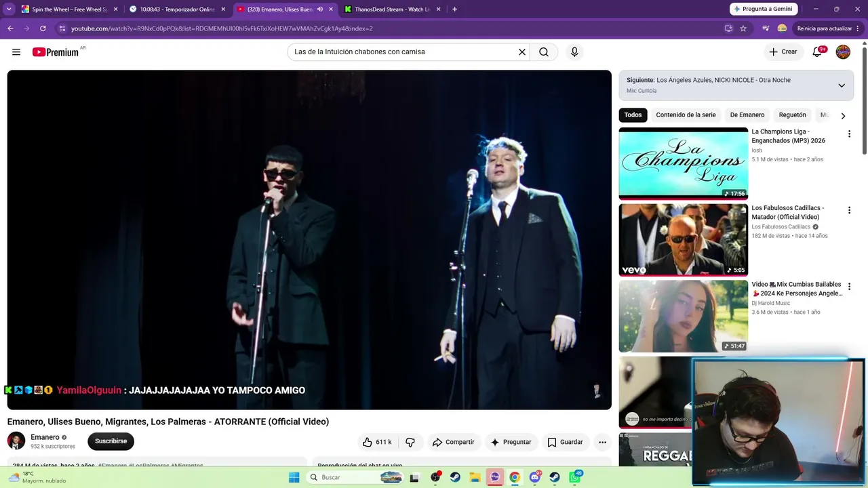The image size is (868, 488).
Task: Open the Matador video thumbnail
Action: 683,240
